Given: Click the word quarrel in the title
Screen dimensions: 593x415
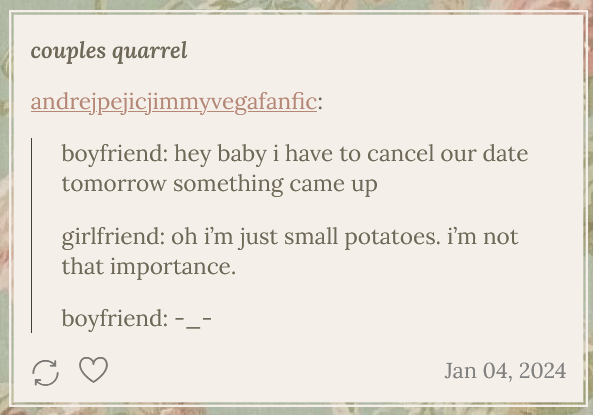Looking at the screenshot, I should 150,52.
